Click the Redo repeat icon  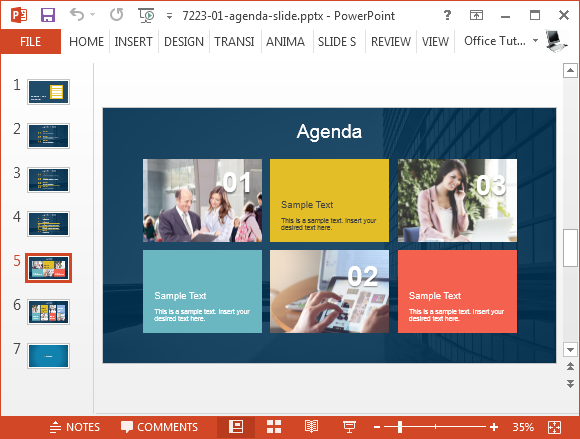click(x=117, y=15)
